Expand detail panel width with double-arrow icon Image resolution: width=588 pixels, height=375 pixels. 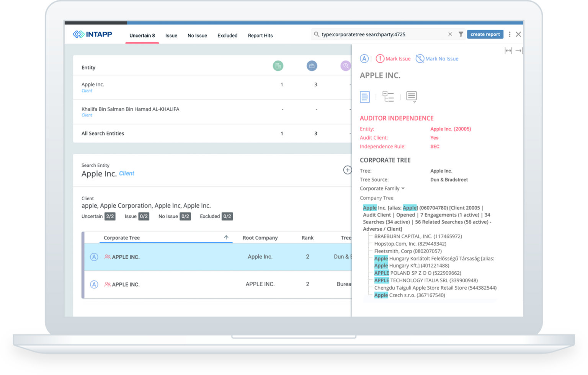pyautogui.click(x=508, y=51)
